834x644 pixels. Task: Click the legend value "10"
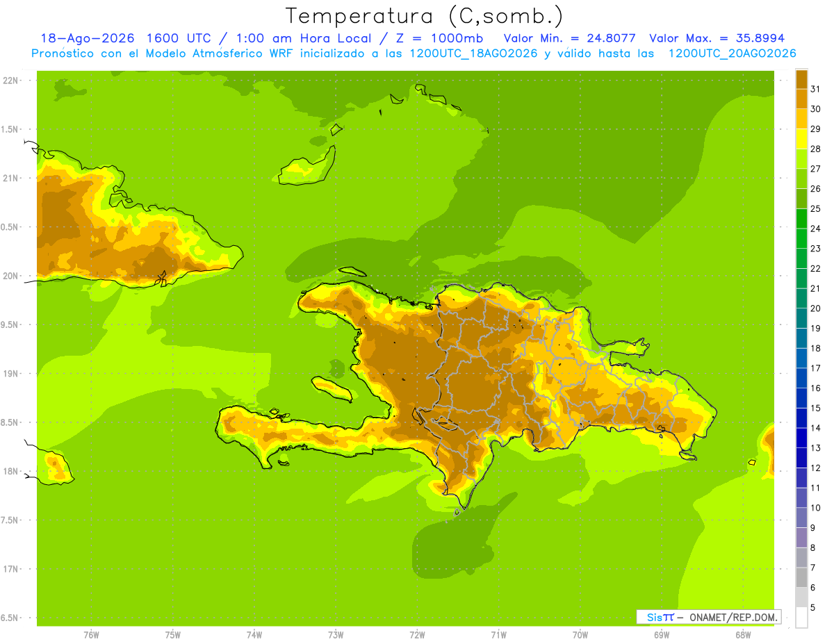point(816,508)
